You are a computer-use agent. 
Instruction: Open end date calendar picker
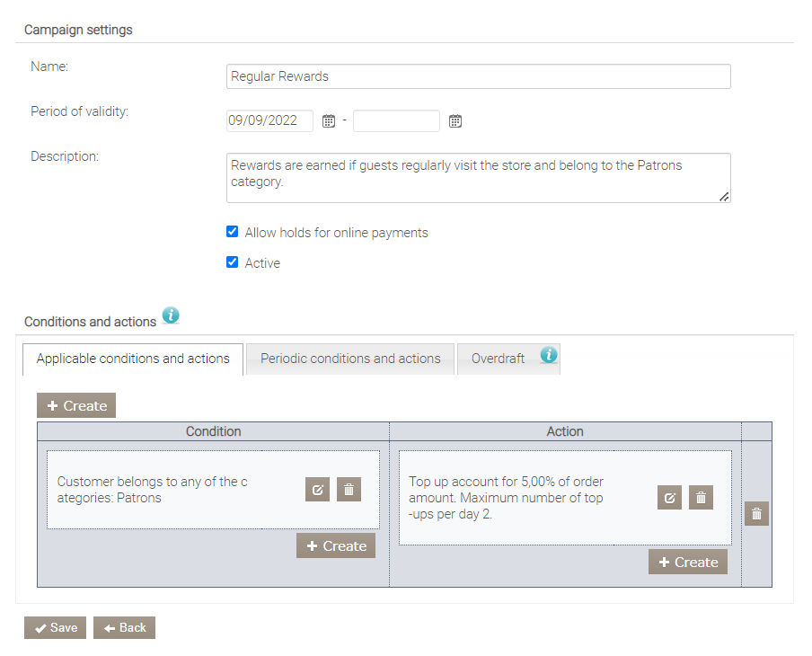(x=455, y=121)
